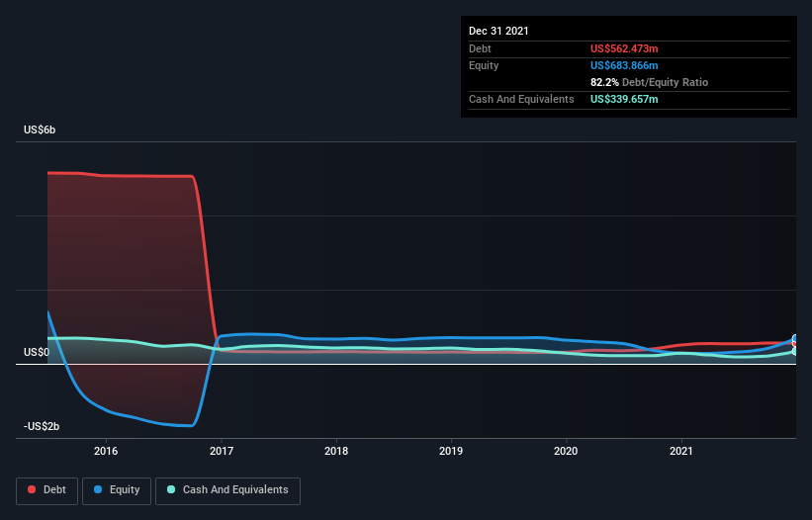
Task: Toggle the Equity series legend button
Action: (117, 490)
